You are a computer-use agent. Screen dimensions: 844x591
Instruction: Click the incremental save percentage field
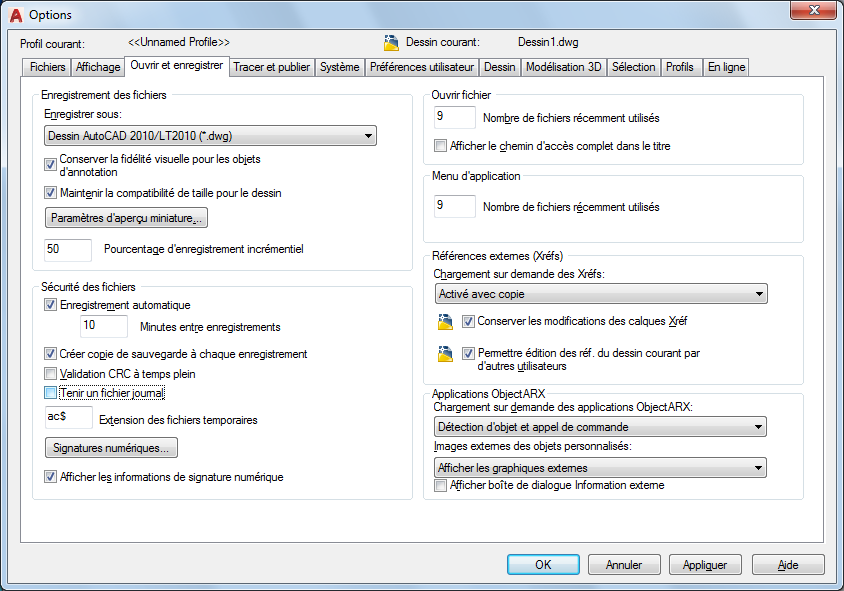coord(68,250)
